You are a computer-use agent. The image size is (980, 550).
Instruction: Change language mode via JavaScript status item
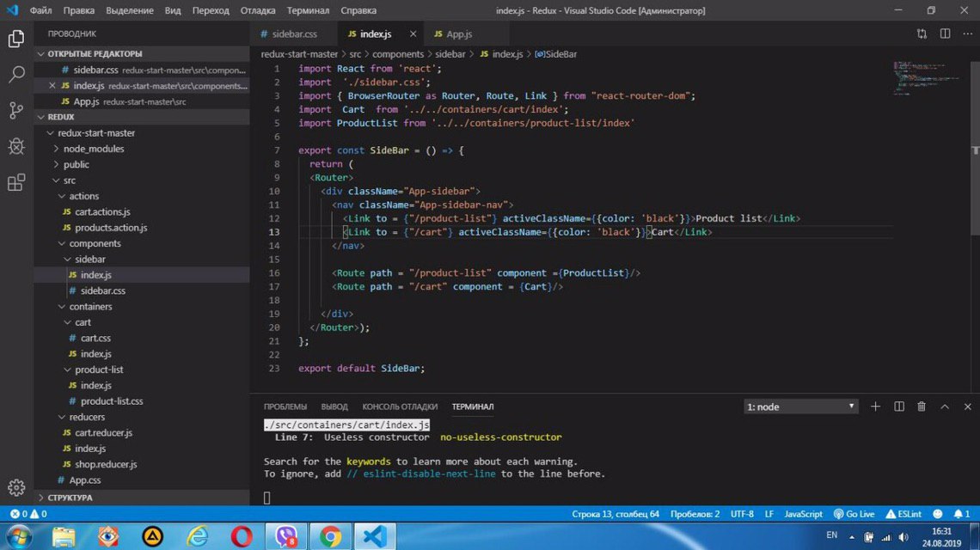pos(803,514)
